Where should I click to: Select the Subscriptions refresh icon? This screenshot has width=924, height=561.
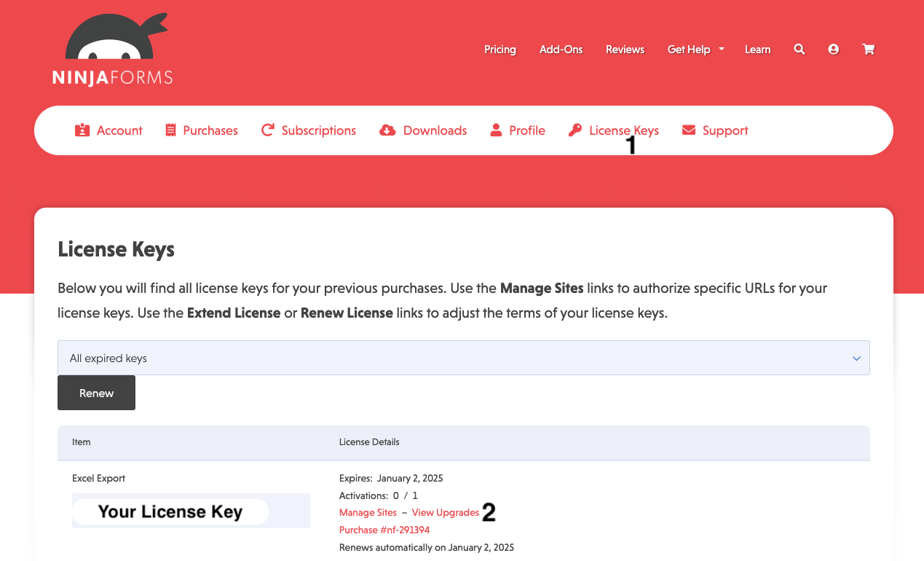click(267, 130)
